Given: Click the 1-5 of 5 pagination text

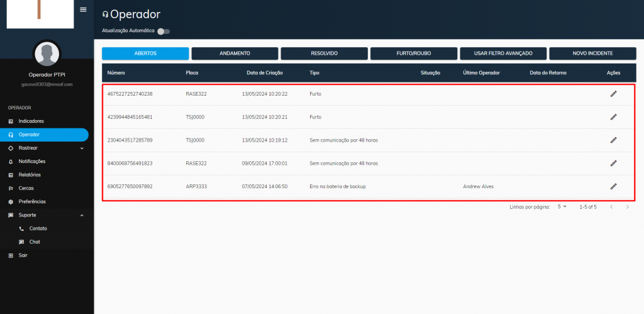Looking at the screenshot, I should [x=588, y=207].
